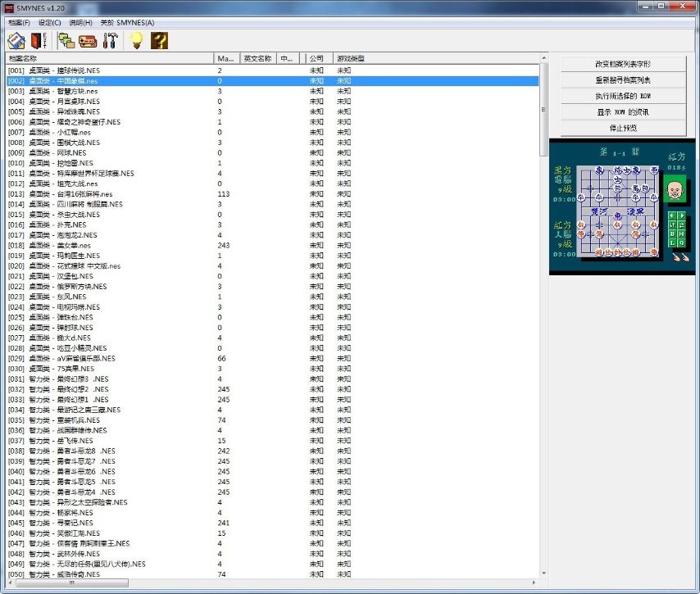Click the 重新搜寻档案列表 button

click(x=623, y=80)
